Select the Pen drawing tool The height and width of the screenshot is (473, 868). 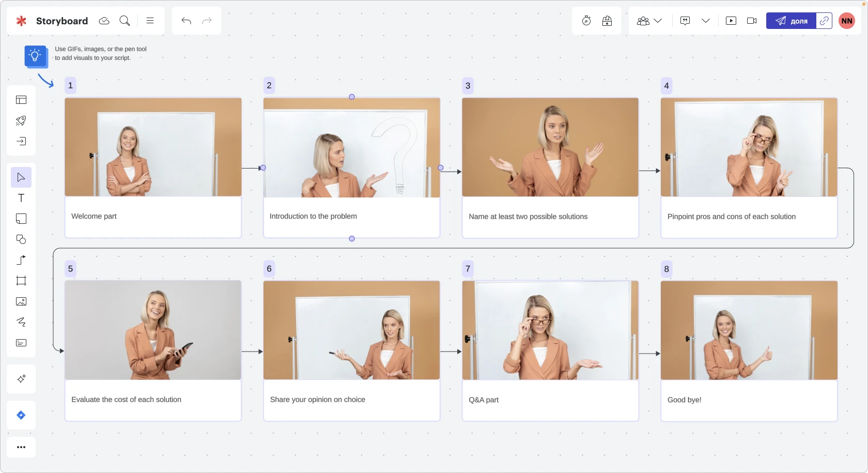point(21,322)
